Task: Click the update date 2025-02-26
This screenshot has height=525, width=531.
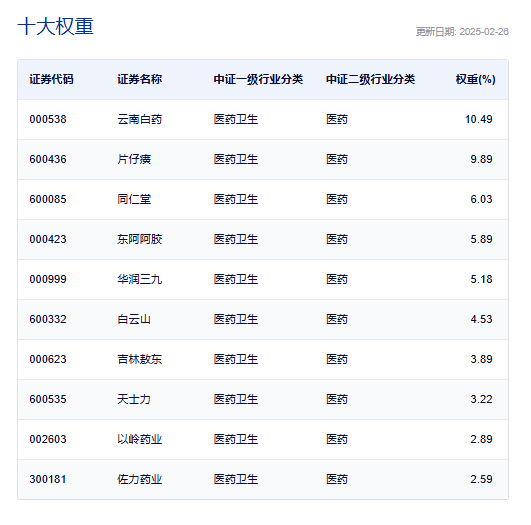Action: pyautogui.click(x=484, y=32)
